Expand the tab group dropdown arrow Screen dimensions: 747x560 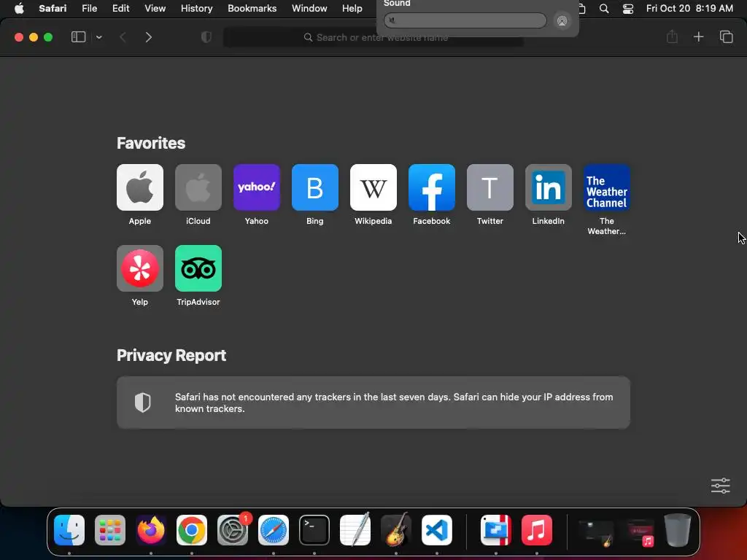click(98, 37)
